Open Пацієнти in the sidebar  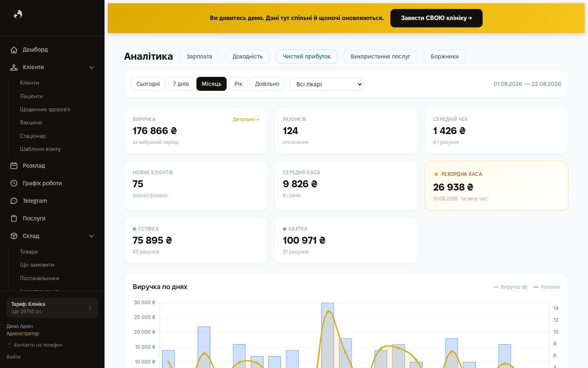(31, 96)
